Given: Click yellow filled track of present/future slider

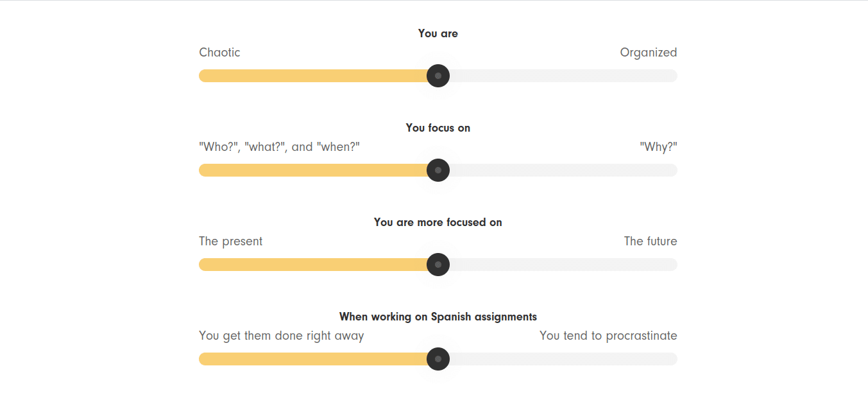Looking at the screenshot, I should [x=314, y=265].
